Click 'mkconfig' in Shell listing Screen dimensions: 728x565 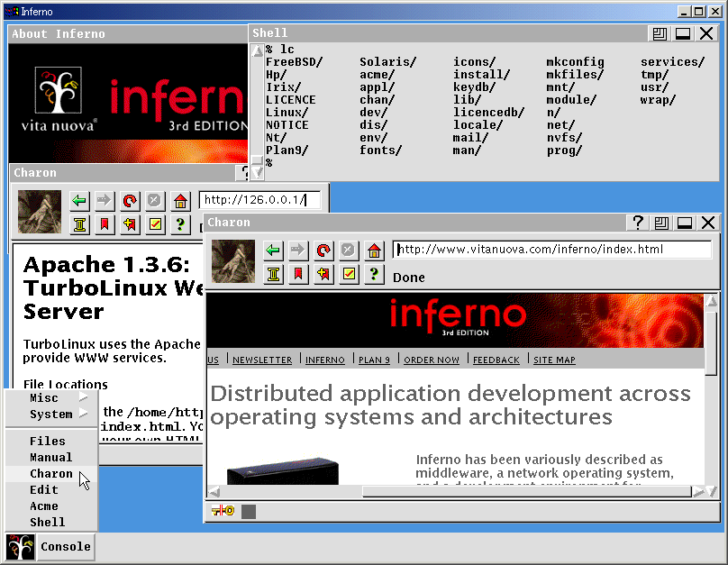click(575, 62)
